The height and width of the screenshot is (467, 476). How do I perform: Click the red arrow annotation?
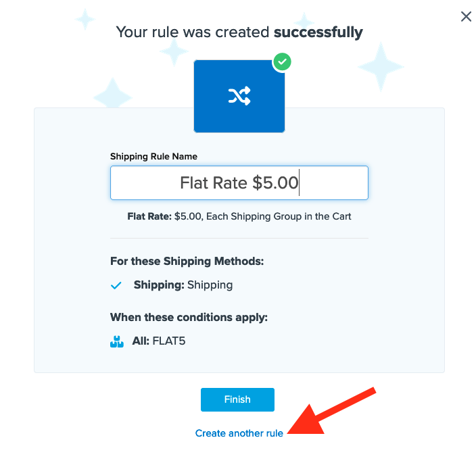pos(333,411)
